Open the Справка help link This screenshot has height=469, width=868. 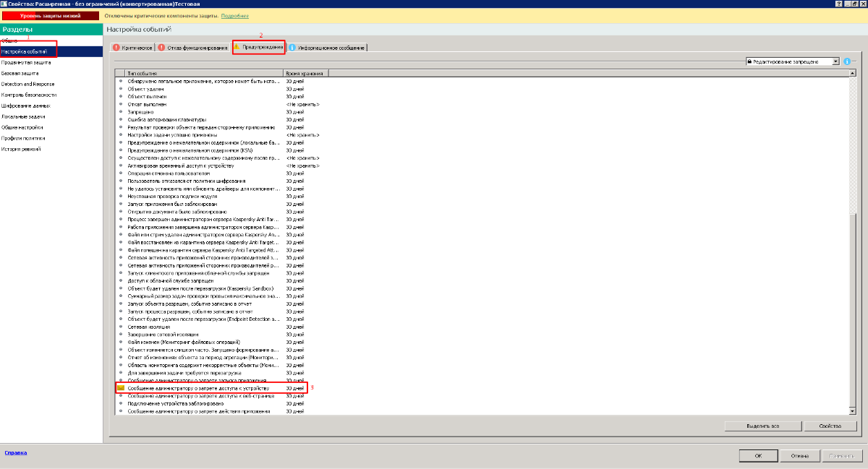coord(14,452)
